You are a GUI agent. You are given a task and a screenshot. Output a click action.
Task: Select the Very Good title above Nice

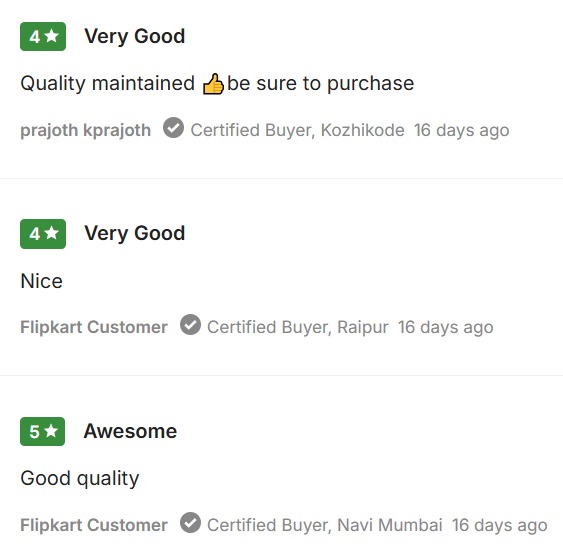(x=135, y=234)
